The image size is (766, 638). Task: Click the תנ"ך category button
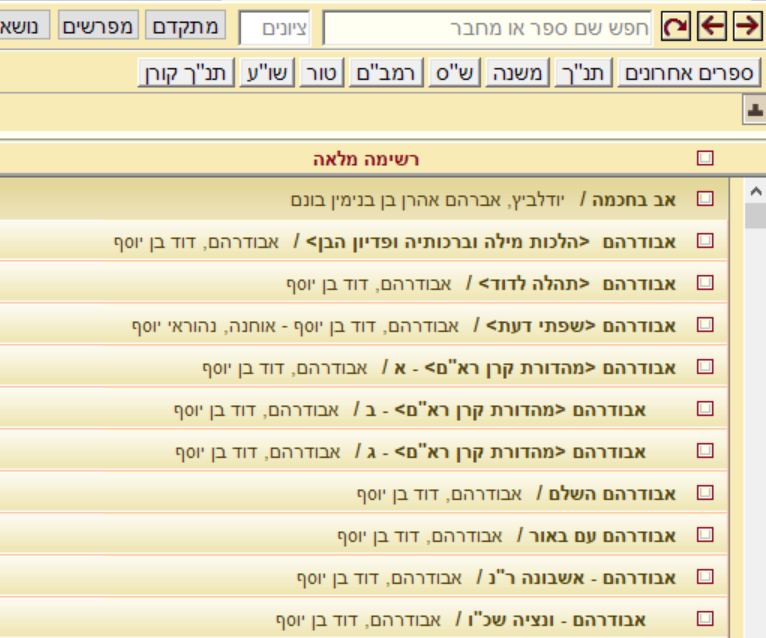[x=583, y=73]
